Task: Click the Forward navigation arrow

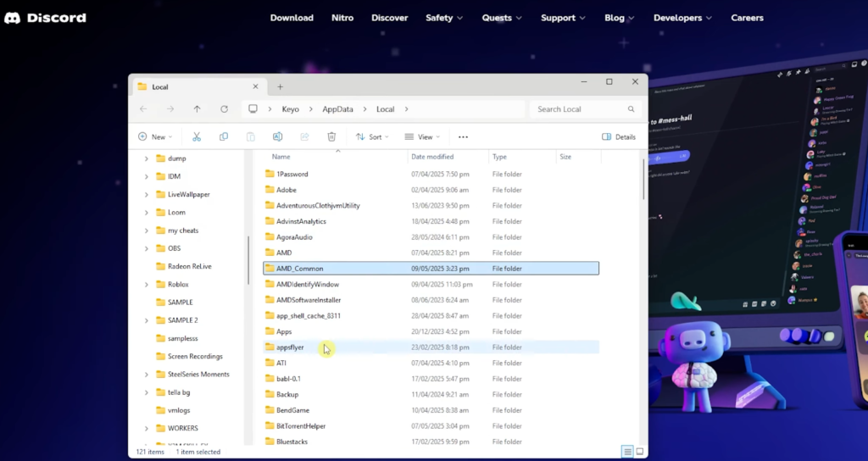Action: [170, 109]
